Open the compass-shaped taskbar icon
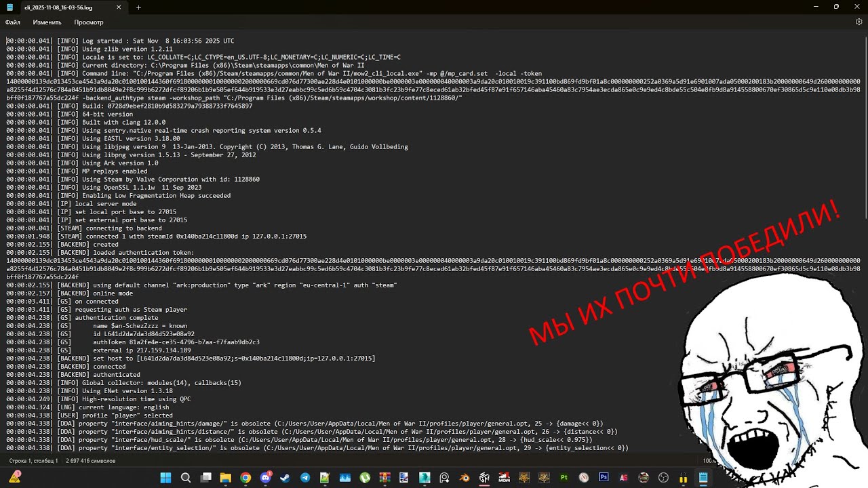This screenshot has height=488, width=868. 584,478
